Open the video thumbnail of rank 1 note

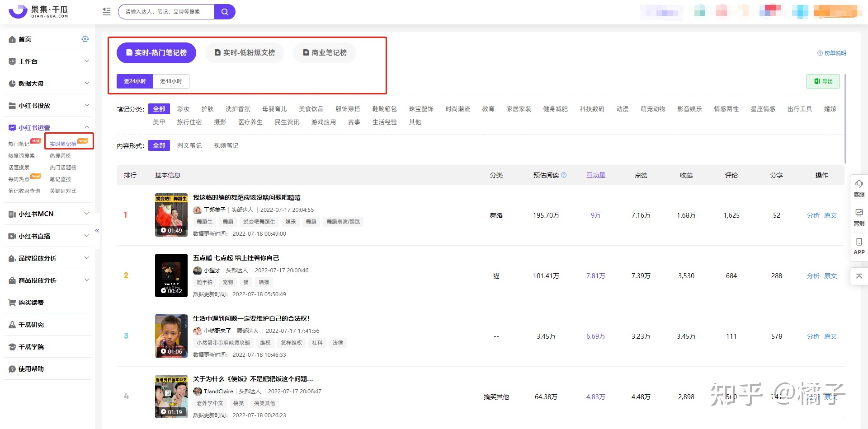(x=171, y=215)
